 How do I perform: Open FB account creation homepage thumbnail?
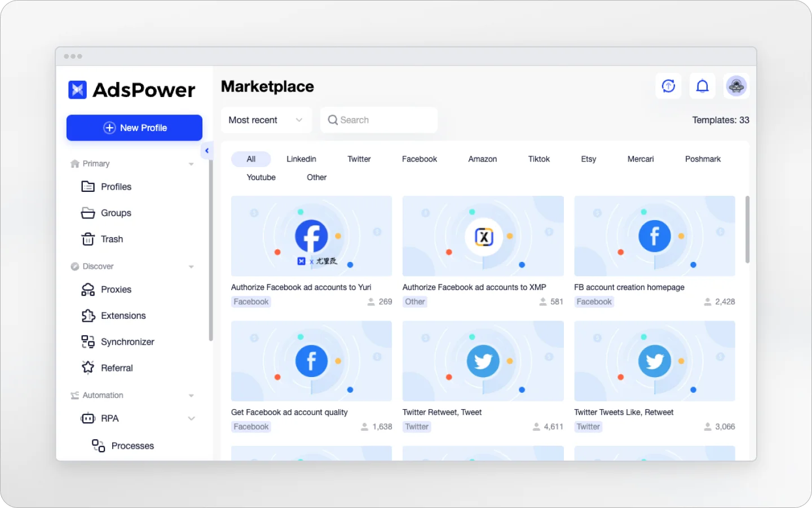point(655,236)
